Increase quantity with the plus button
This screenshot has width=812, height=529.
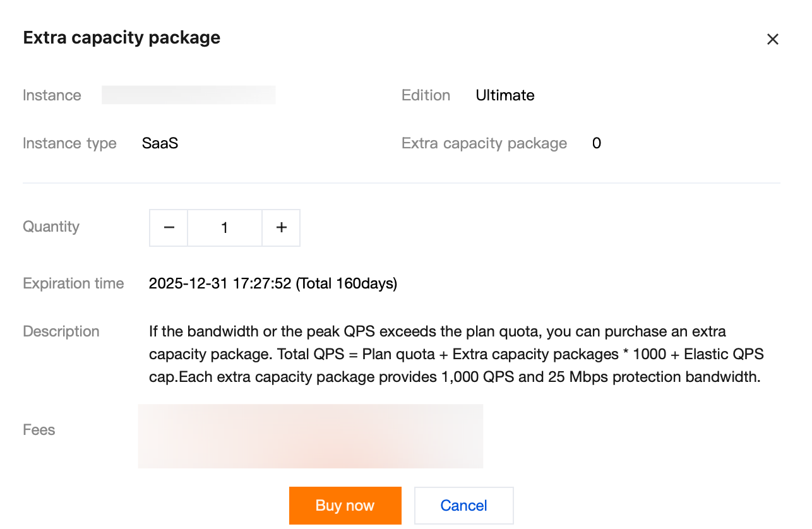click(x=282, y=228)
